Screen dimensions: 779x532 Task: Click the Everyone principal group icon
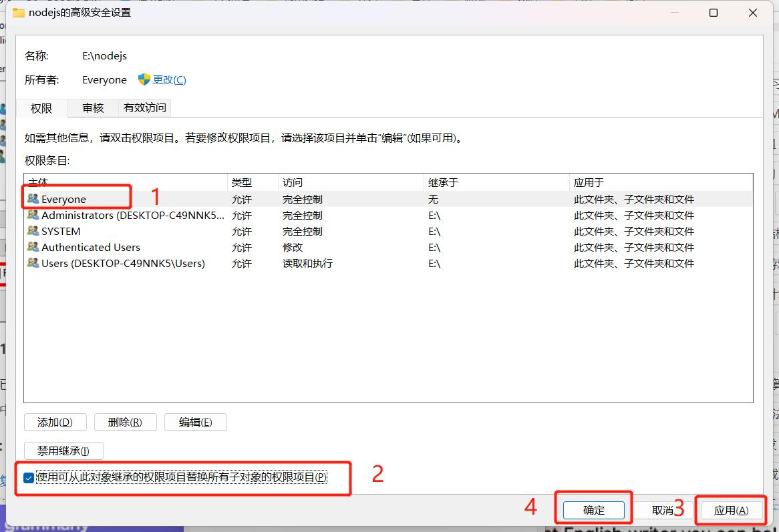click(x=33, y=199)
